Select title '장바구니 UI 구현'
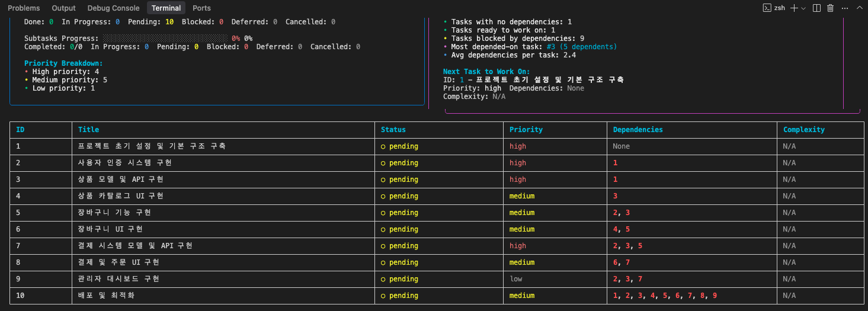Viewport: 868px width, 311px height. [110, 229]
